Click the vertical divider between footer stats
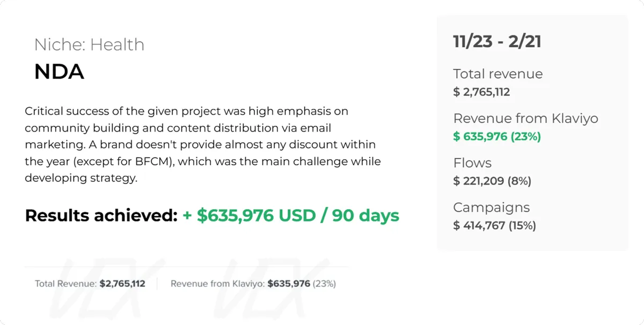The image size is (644, 325). (157, 284)
